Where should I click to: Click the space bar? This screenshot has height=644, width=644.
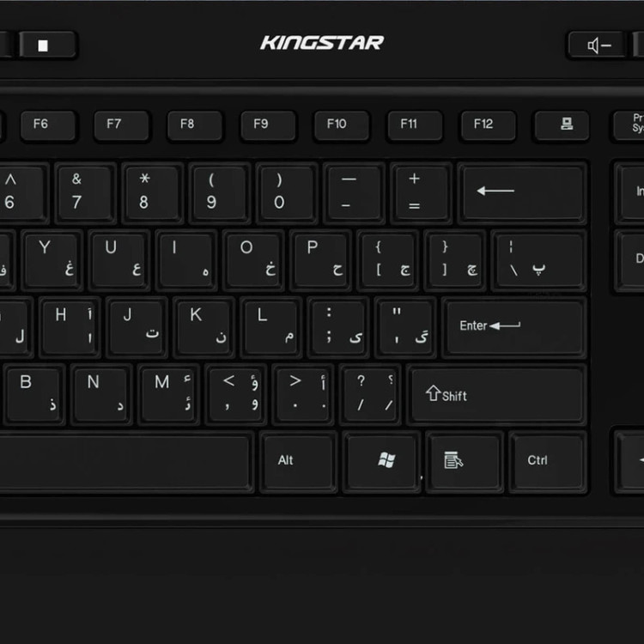coord(123,461)
